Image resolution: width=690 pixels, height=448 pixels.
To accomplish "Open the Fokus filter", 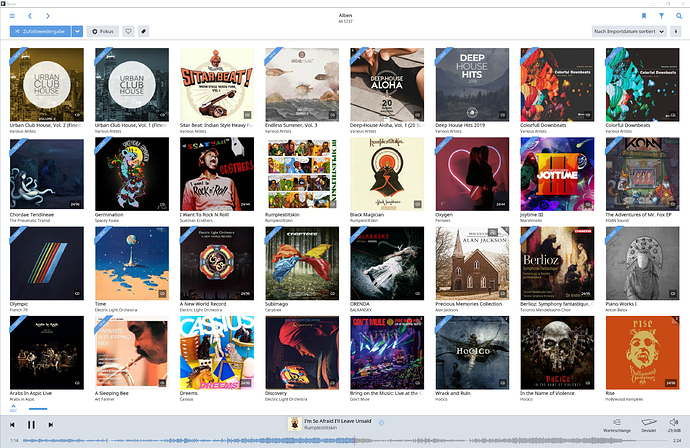I will (x=103, y=31).
